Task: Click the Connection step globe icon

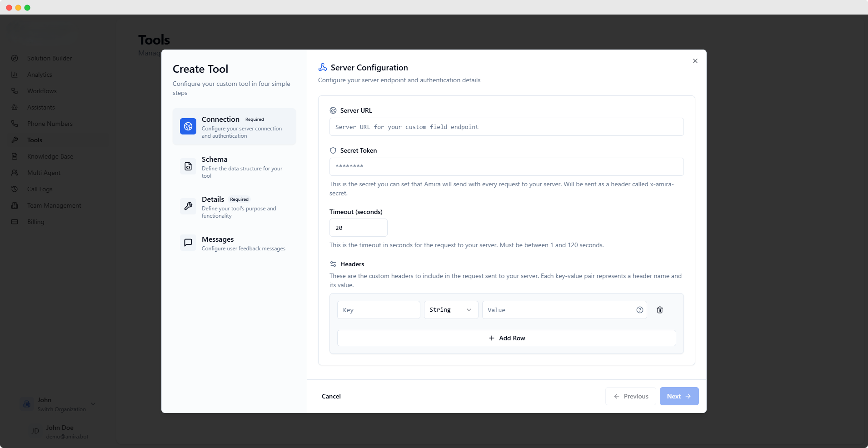Action: tap(188, 126)
